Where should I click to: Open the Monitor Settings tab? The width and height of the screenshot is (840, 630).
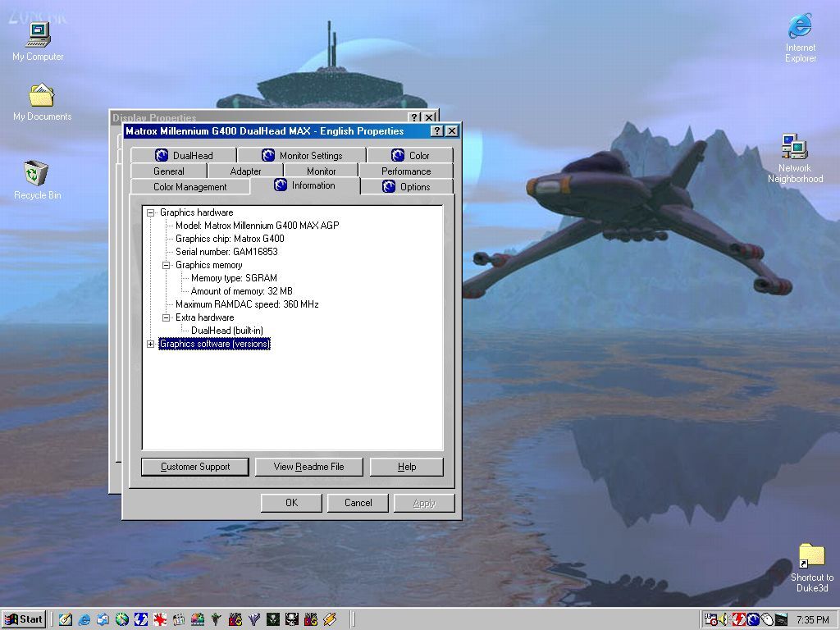(301, 155)
